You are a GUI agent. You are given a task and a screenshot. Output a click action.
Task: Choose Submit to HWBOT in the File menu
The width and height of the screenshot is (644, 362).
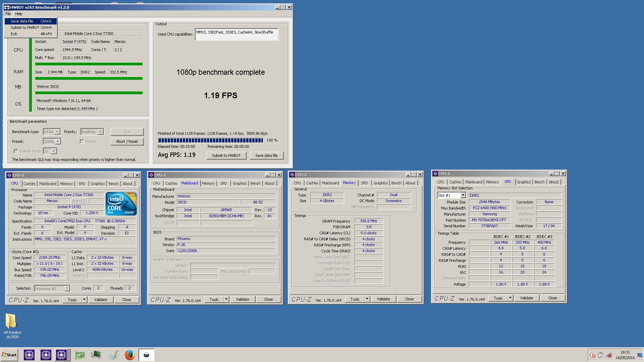tap(31, 27)
